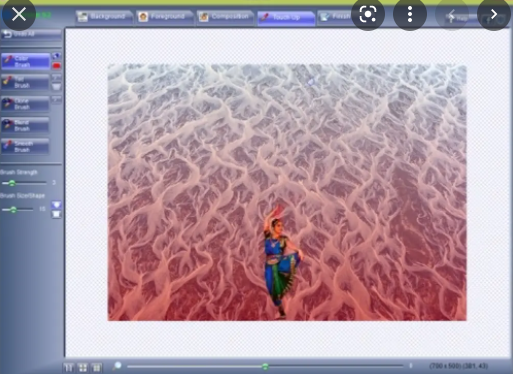The image size is (513, 374).
Task: Open the three-dot overflow menu
Action: pyautogui.click(x=410, y=14)
